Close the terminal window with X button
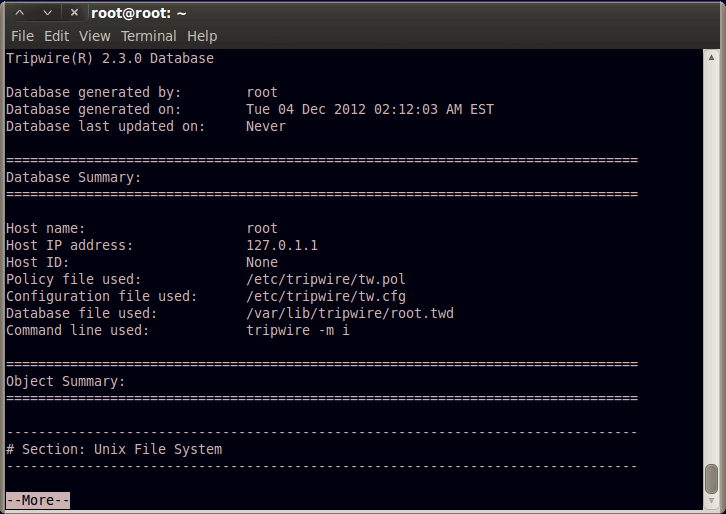Image resolution: width=726 pixels, height=514 pixels. pos(74,13)
